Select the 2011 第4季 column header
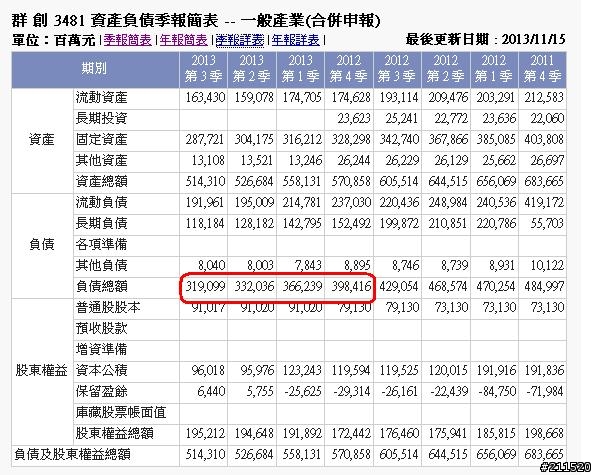This screenshot has width=596, height=475. [x=542, y=69]
